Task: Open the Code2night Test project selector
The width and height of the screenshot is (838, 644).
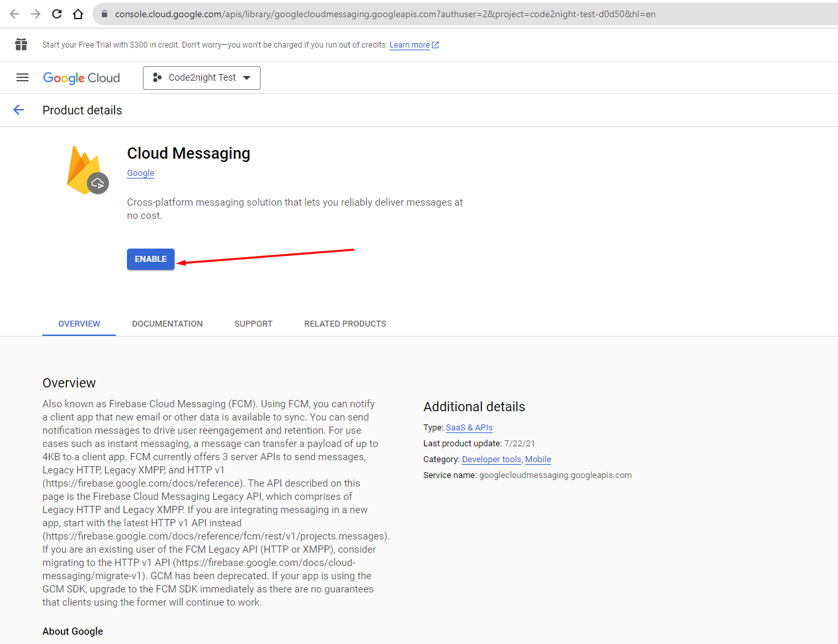Action: tap(202, 77)
